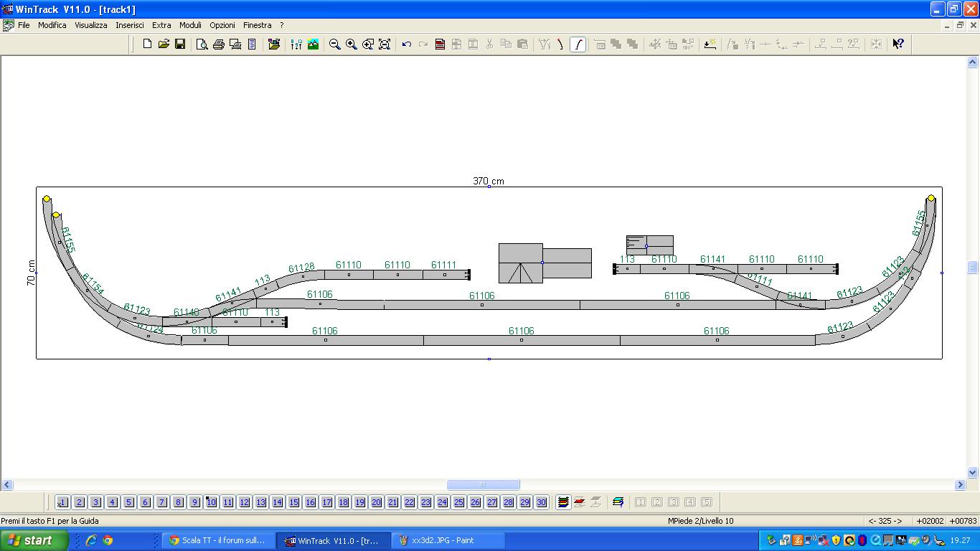The image size is (980, 551).
Task: Toggle layer 5 button
Action: tap(128, 502)
